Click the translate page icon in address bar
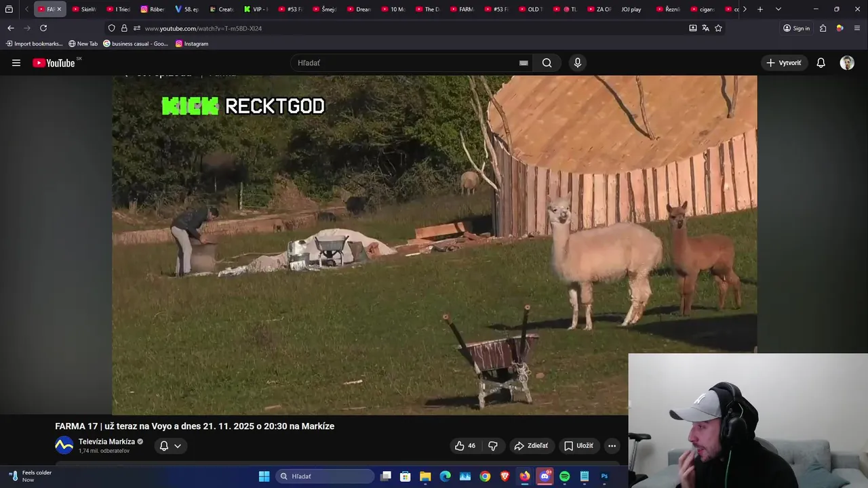The image size is (868, 488). click(705, 28)
